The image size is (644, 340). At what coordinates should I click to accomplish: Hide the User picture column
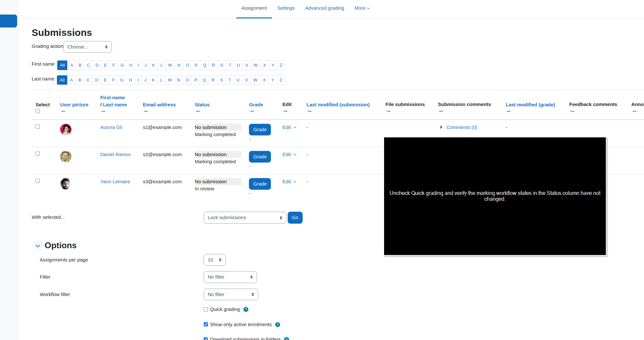coord(63,112)
